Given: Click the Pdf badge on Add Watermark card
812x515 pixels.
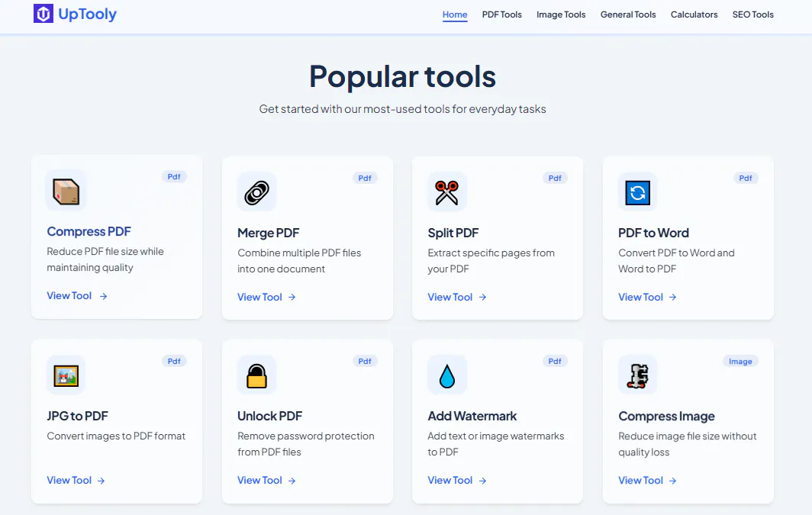Looking at the screenshot, I should point(555,362).
